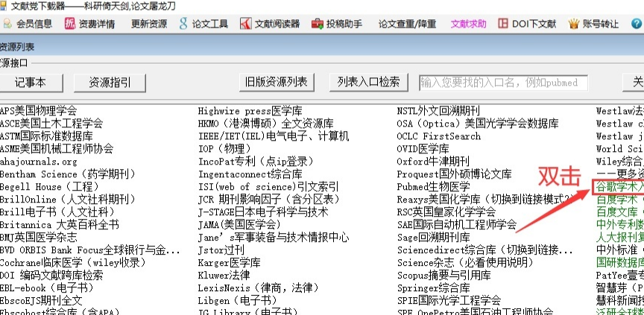Select IncoPat专利（点ip登录） entry
The height and width of the screenshot is (315, 644).
click(x=256, y=161)
